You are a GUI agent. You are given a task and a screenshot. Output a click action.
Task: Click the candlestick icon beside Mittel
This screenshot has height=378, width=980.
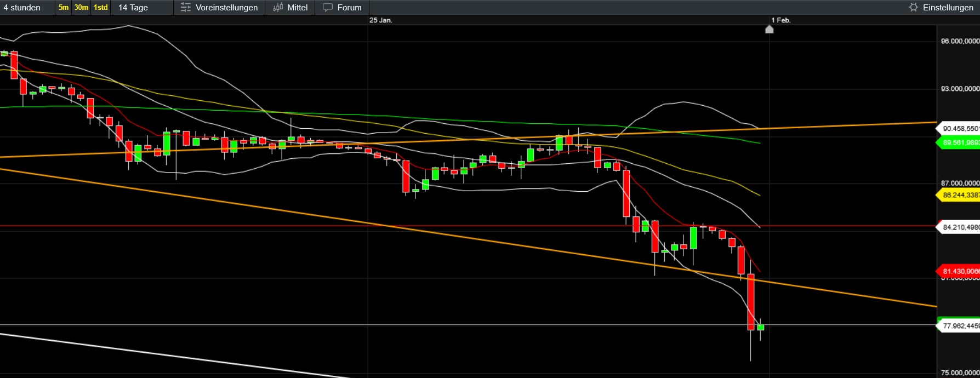[278, 8]
